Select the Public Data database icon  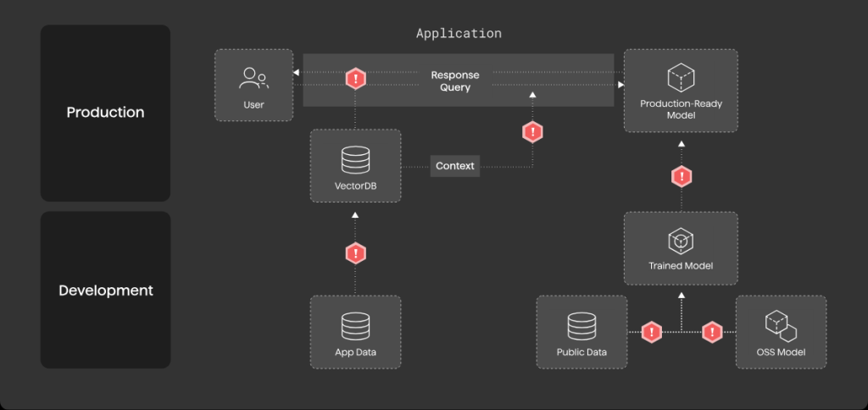581,326
